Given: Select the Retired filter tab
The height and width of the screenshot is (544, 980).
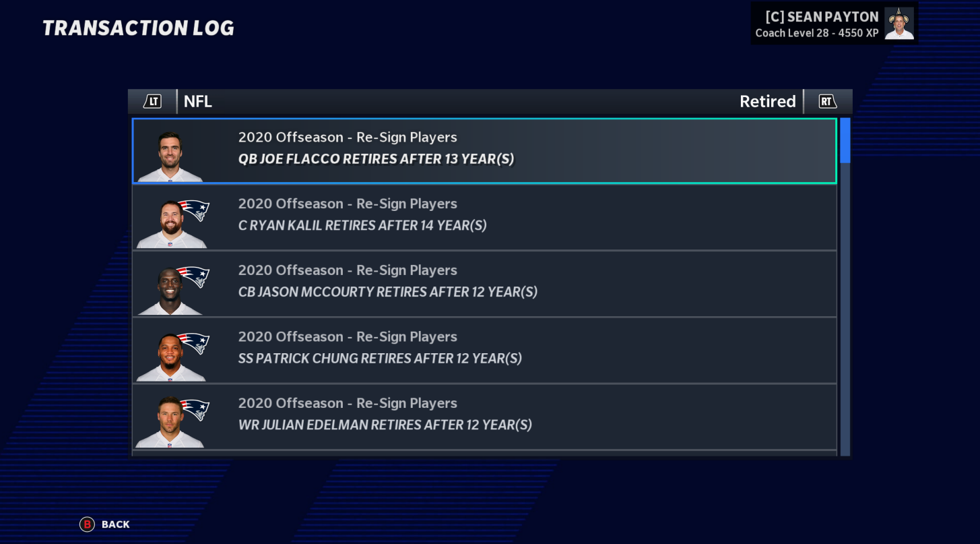Looking at the screenshot, I should (767, 102).
